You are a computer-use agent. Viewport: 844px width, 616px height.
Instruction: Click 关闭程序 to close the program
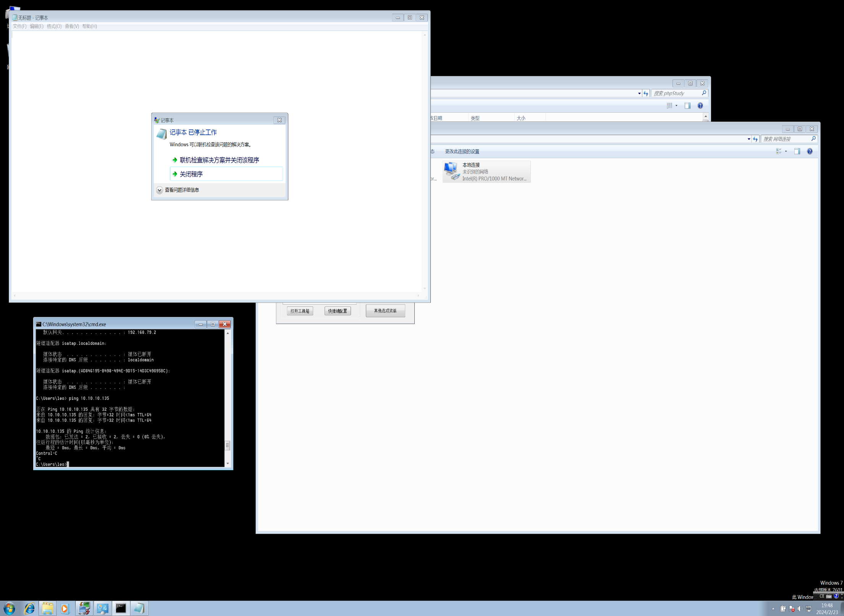(191, 174)
